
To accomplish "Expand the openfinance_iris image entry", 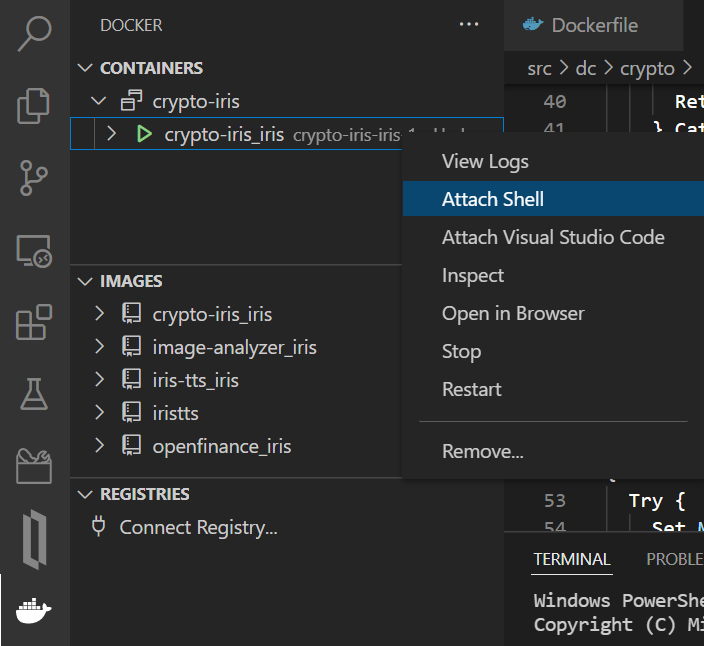I will pyautogui.click(x=99, y=445).
